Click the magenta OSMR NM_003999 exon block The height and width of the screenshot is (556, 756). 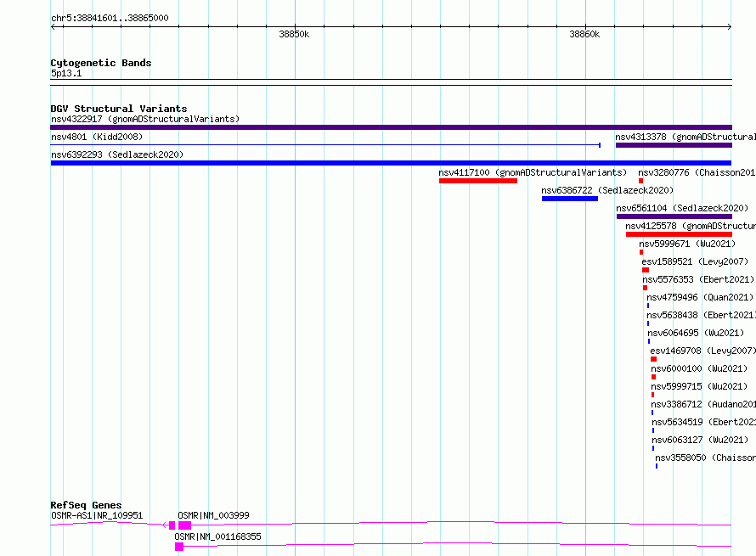(x=184, y=525)
